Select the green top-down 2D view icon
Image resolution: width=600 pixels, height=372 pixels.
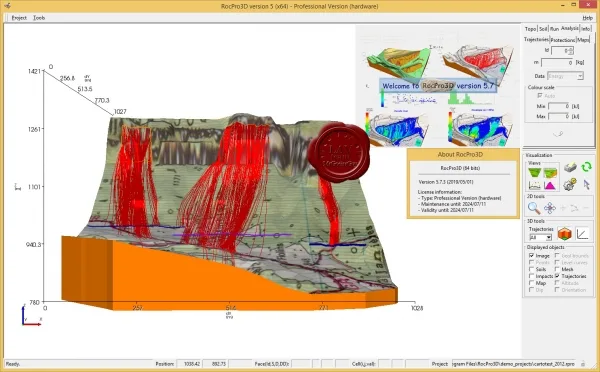coord(535,173)
